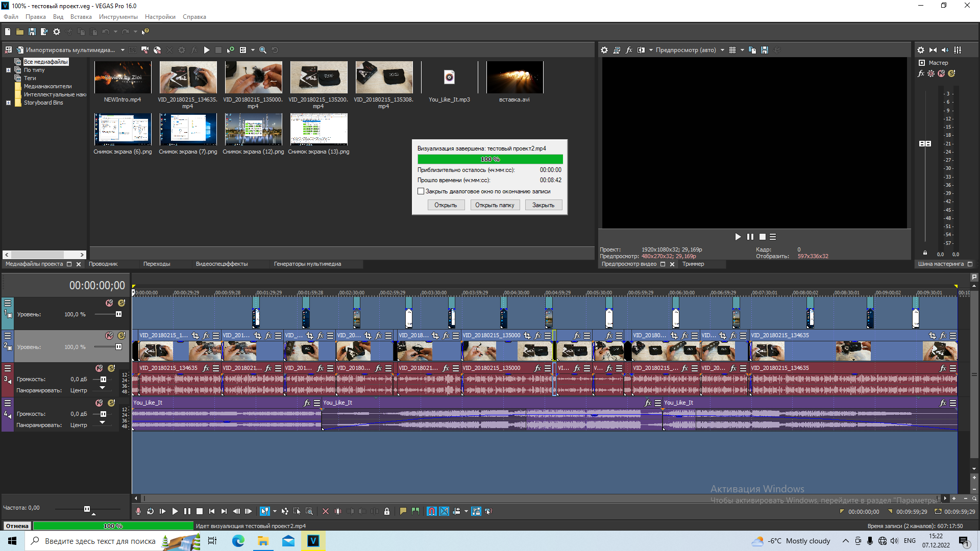Screen dimensions: 980x551
Task: Click the Video Output FX icon in preview
Action: point(629,50)
